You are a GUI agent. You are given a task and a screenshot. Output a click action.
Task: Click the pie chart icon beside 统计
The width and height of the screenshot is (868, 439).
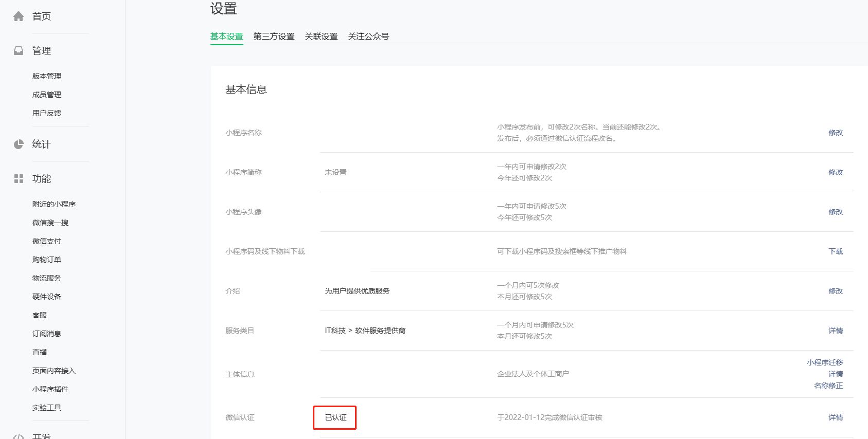pos(19,144)
